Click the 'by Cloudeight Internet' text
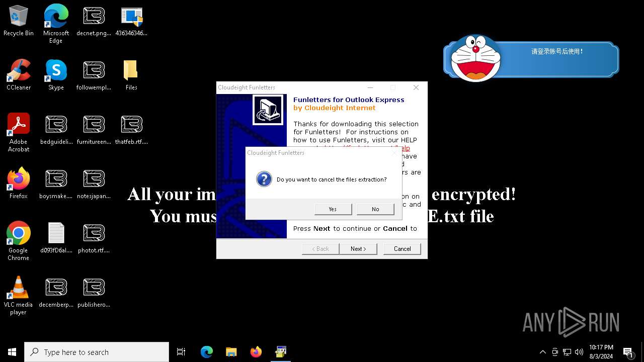The width and height of the screenshot is (644, 362). (x=334, y=108)
